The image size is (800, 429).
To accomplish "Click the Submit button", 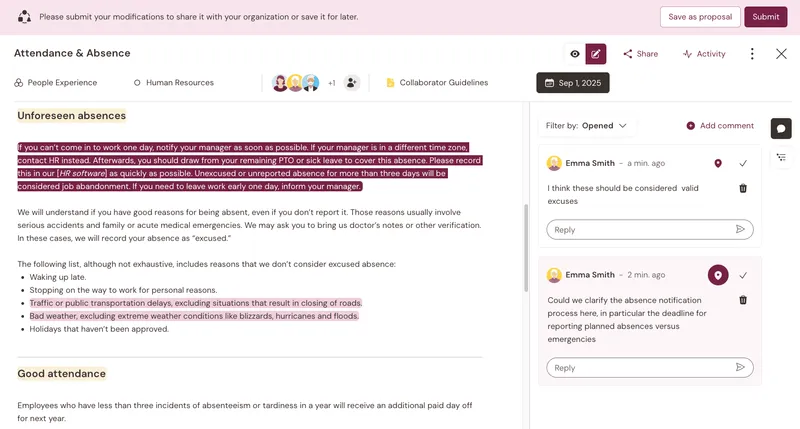I will tap(765, 17).
